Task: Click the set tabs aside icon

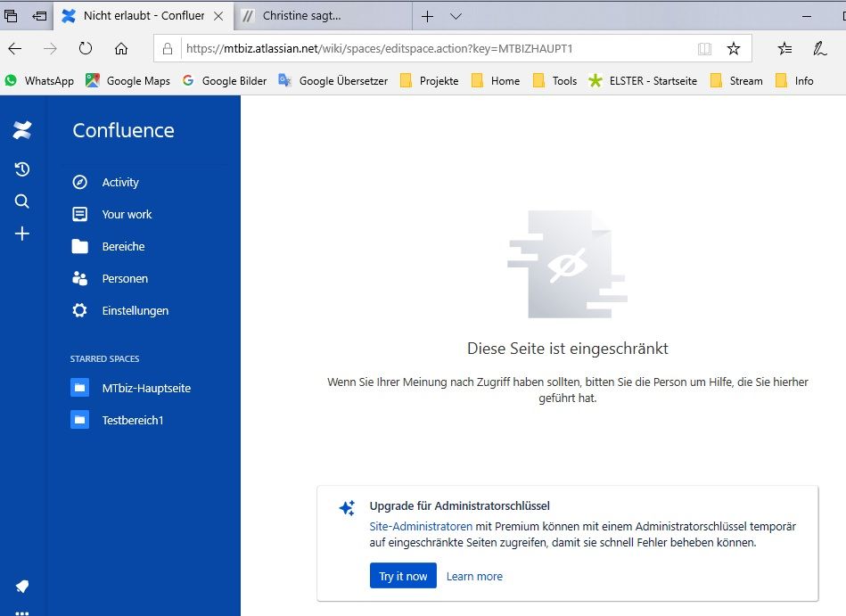Action: click(x=39, y=16)
